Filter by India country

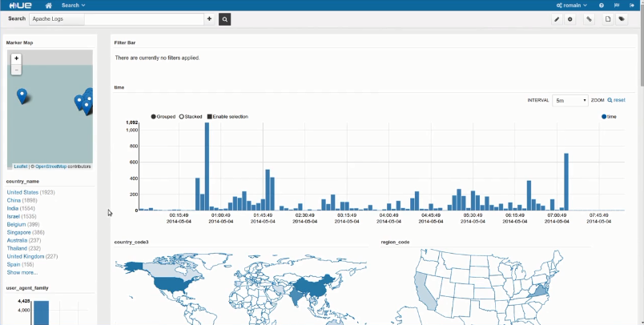pos(12,208)
